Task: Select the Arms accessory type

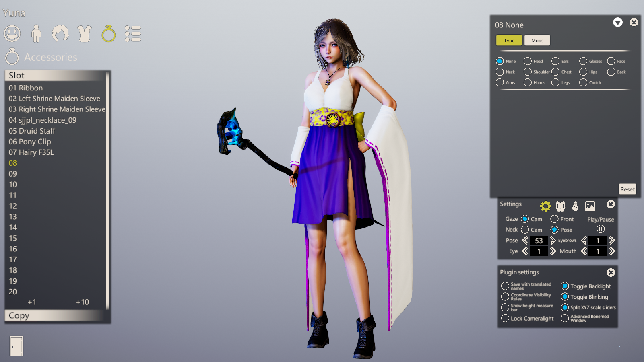Action: tap(500, 82)
